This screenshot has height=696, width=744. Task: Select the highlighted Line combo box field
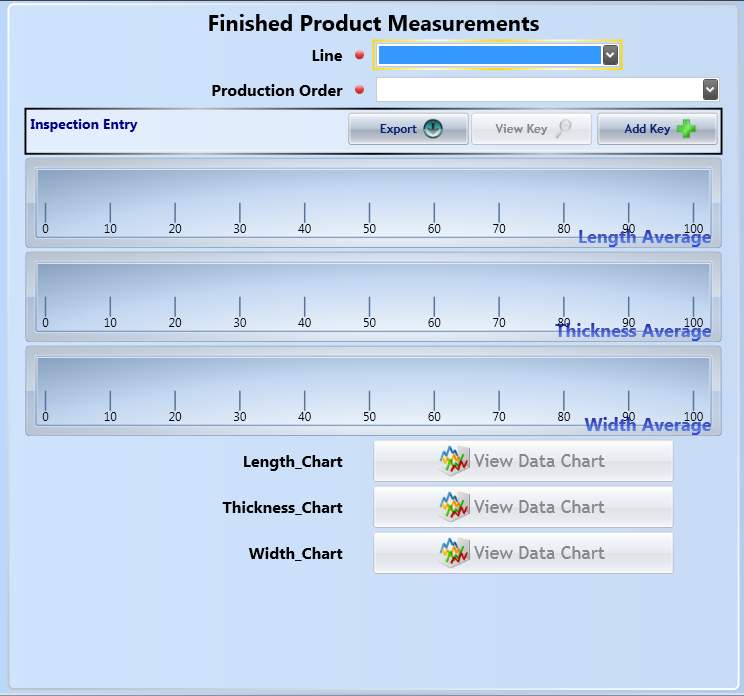489,55
